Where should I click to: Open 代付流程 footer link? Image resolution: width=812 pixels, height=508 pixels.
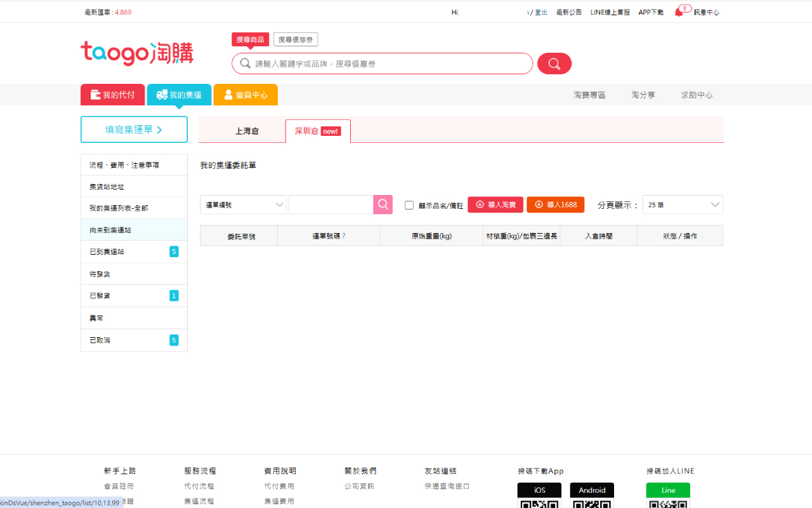pyautogui.click(x=199, y=486)
